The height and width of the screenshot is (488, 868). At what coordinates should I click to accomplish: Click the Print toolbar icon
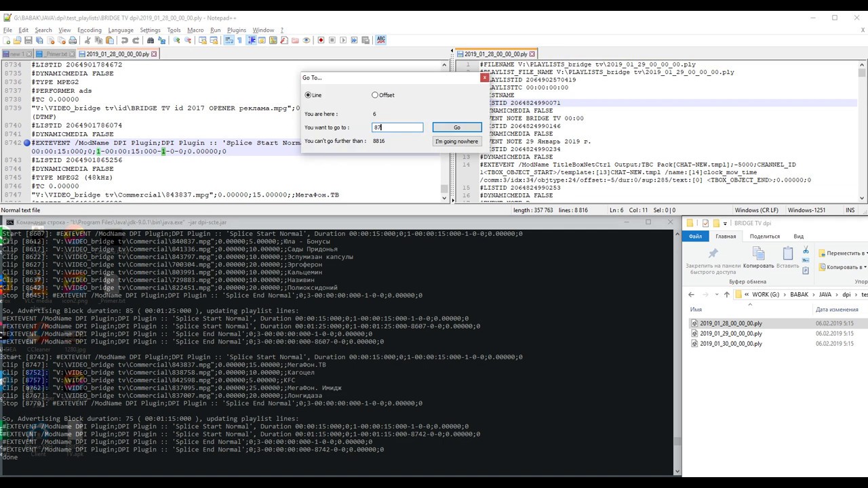point(73,40)
